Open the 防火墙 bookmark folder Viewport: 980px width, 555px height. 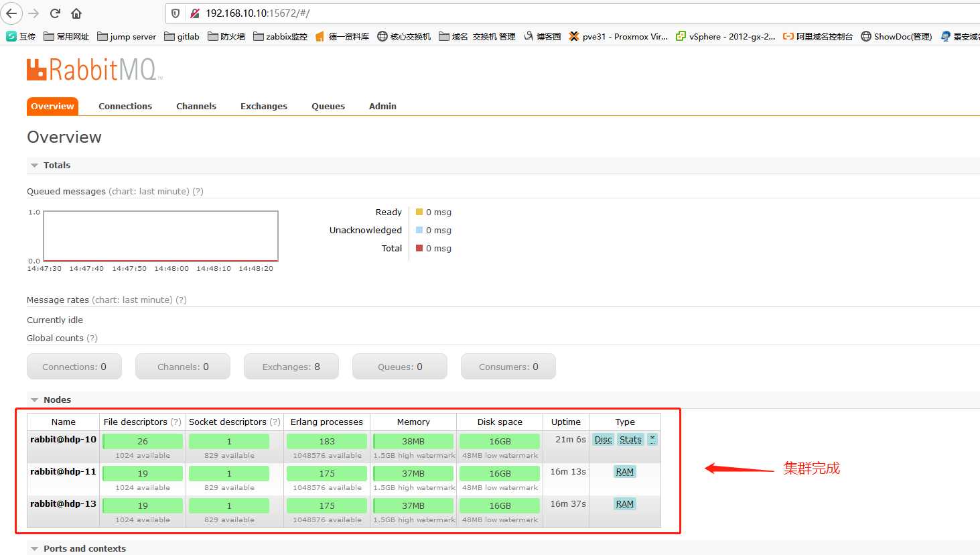coord(226,36)
